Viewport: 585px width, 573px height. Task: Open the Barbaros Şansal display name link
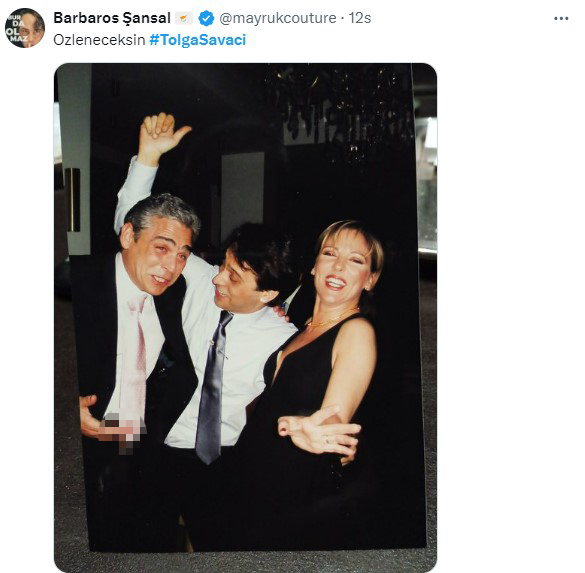[x=112, y=18]
